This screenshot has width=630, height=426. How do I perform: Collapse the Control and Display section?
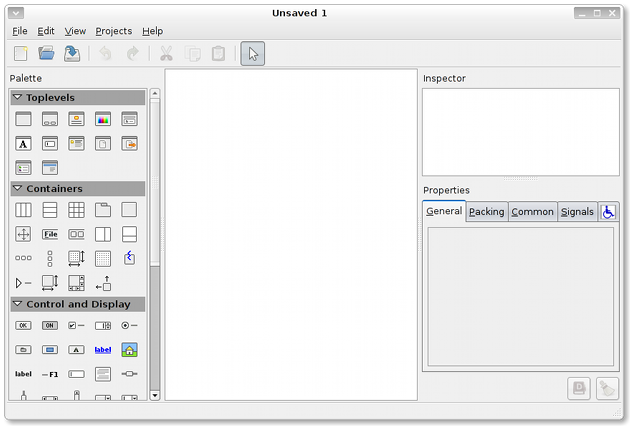(x=18, y=304)
